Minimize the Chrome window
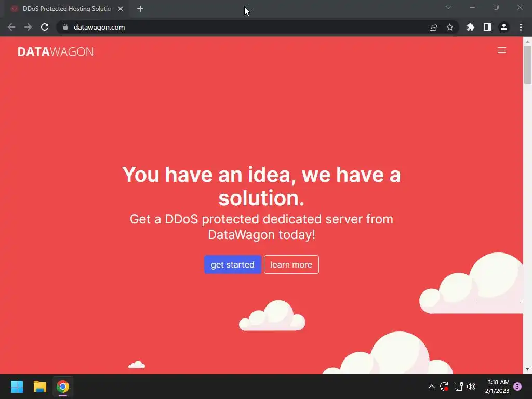Screen dimensions: 532x399 pos(472,7)
